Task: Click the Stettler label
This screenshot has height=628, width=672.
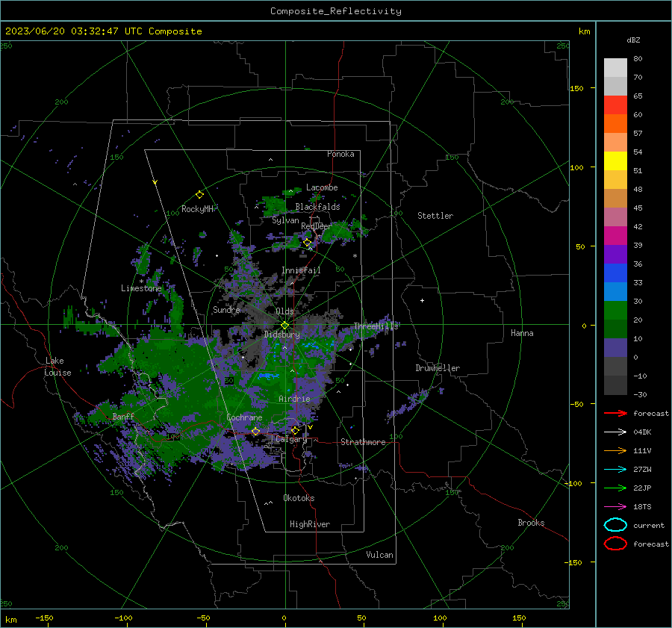Action: click(435, 216)
